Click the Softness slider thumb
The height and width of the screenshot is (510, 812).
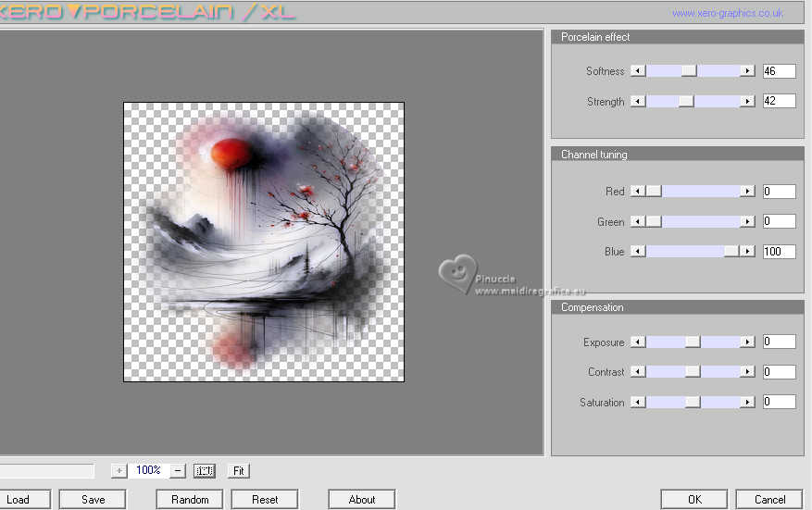pyautogui.click(x=689, y=71)
